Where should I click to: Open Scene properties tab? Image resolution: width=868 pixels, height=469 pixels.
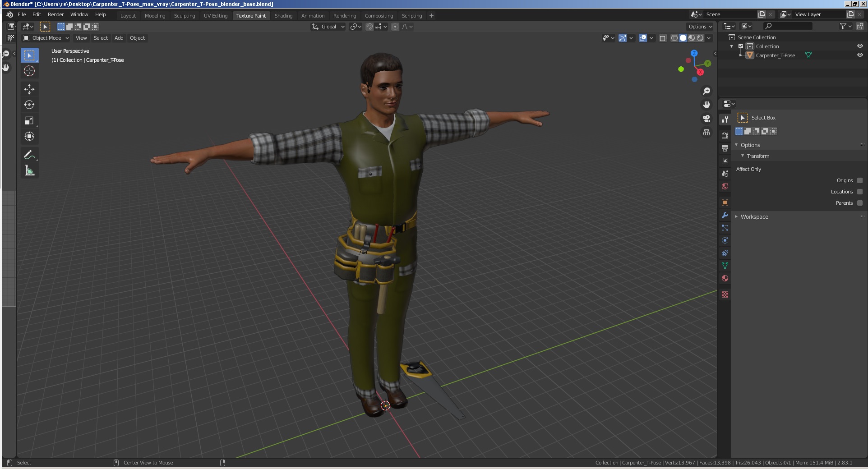(725, 174)
